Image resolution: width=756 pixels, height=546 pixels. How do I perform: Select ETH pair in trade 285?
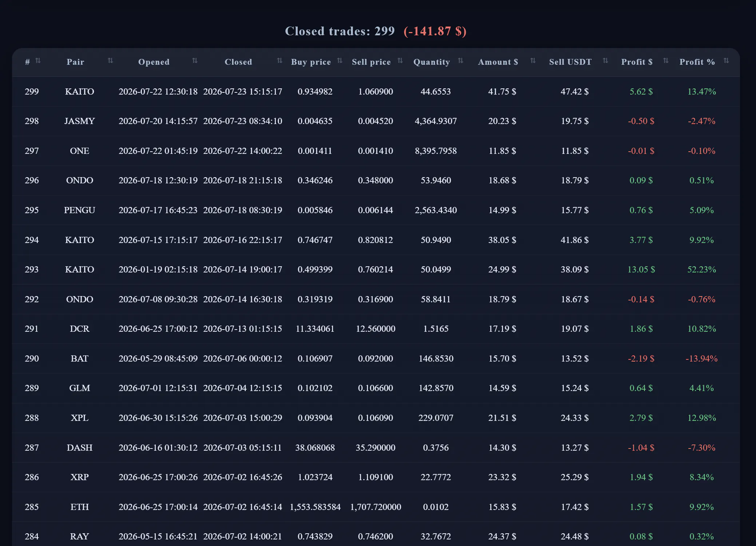point(79,507)
